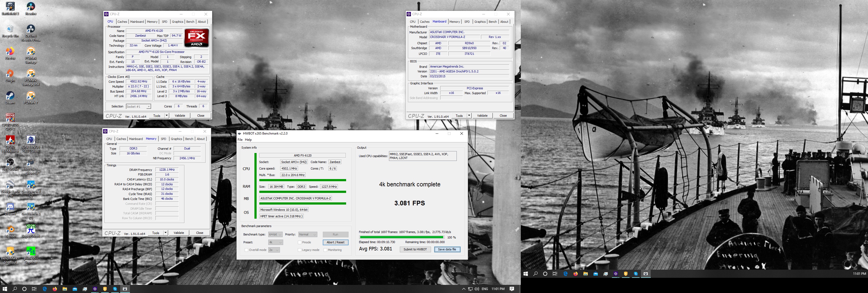868x293 pixels.
Task: Launch DaVinci Resolve Project desktop icon
Action: [31, 33]
